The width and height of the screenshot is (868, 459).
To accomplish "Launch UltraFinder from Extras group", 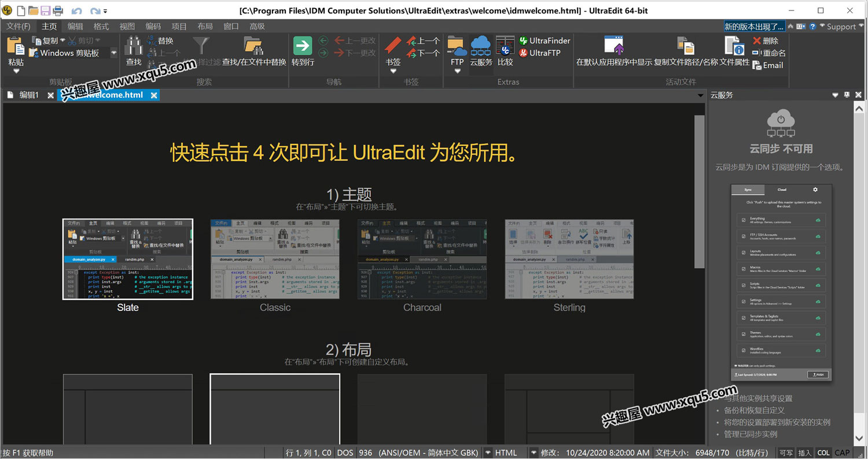I will [x=544, y=40].
